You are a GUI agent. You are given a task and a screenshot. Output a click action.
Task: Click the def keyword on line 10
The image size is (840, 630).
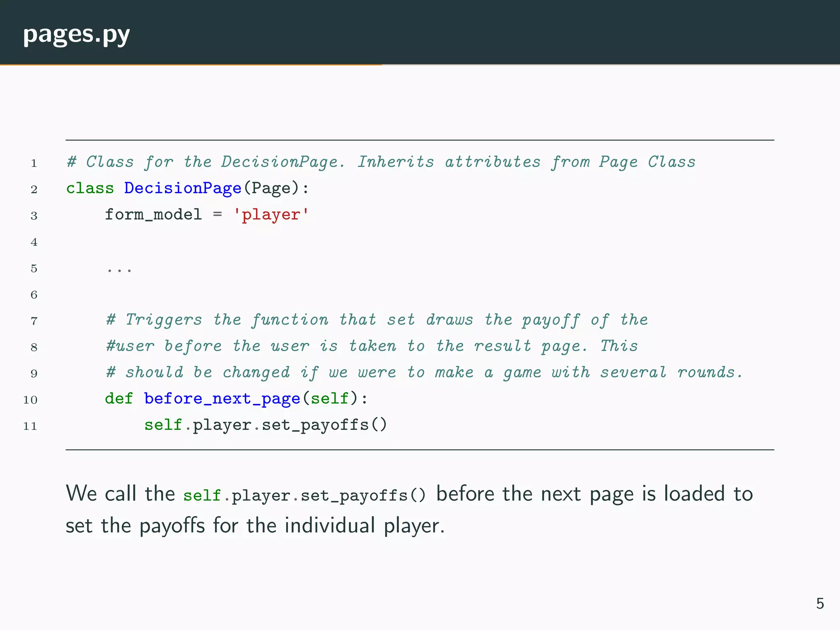coord(119,398)
